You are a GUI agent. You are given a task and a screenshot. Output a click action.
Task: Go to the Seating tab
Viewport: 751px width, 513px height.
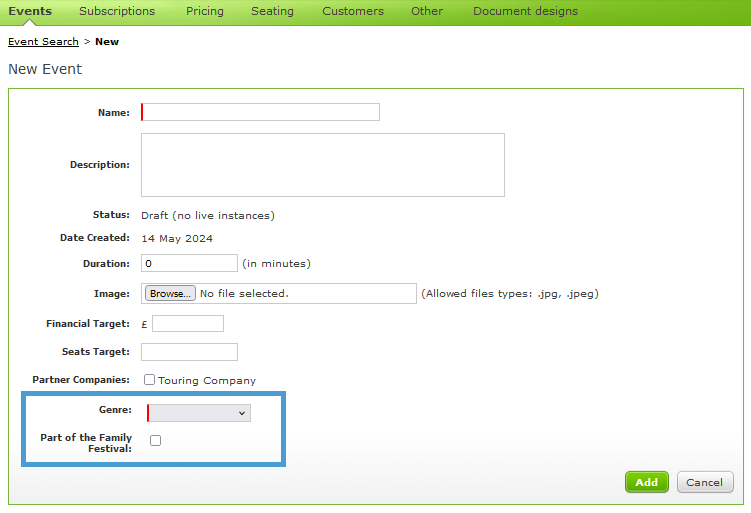(273, 11)
